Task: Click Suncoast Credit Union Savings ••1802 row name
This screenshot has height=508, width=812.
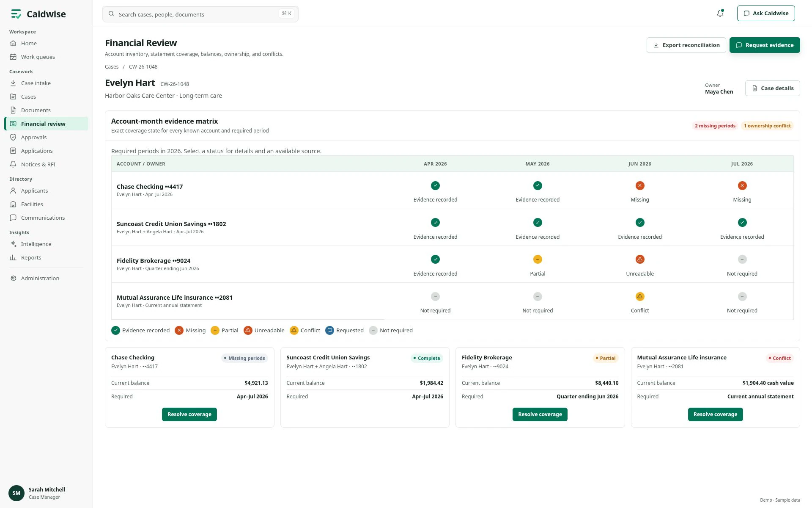Action: [x=171, y=224]
